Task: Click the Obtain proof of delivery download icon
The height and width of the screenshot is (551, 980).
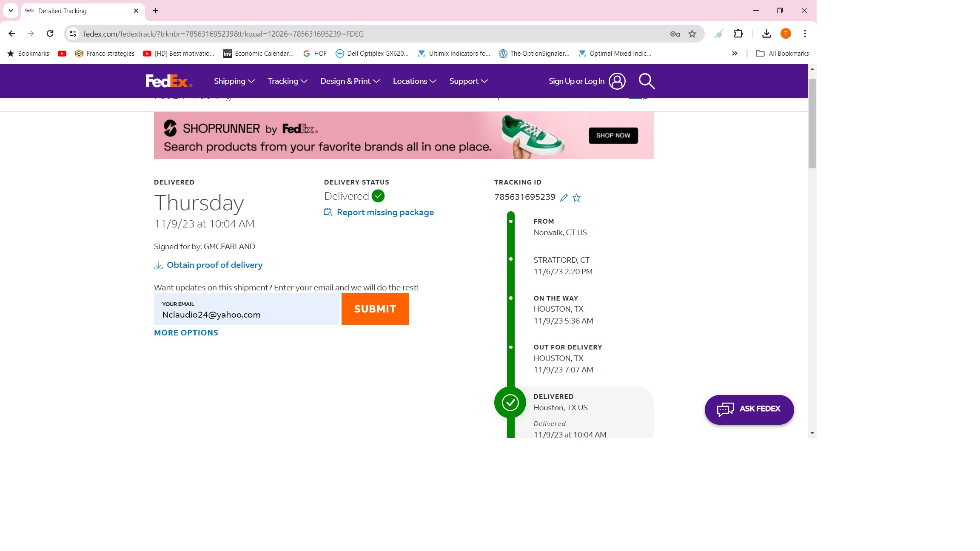Action: 157,264
